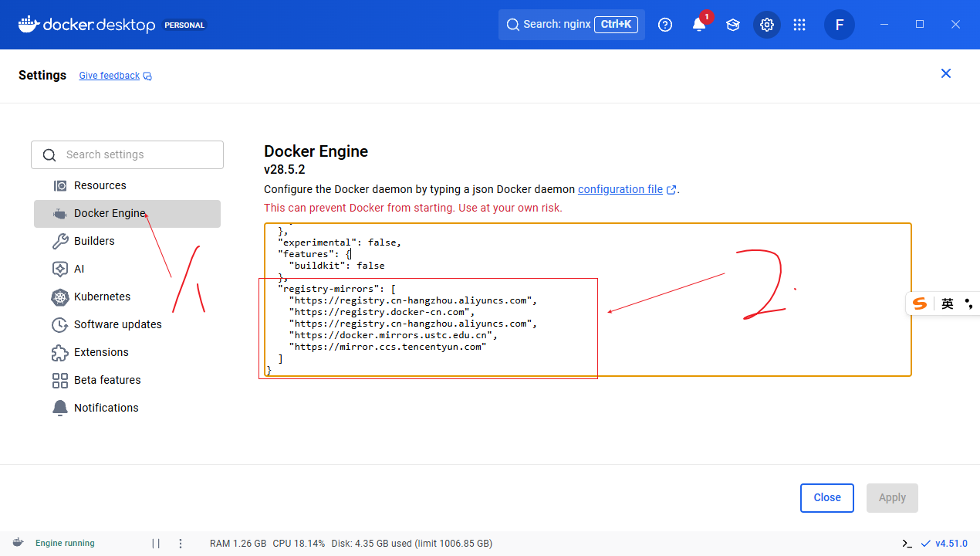Open the AI settings section
Image resolution: width=980 pixels, height=556 pixels.
[x=127, y=269]
